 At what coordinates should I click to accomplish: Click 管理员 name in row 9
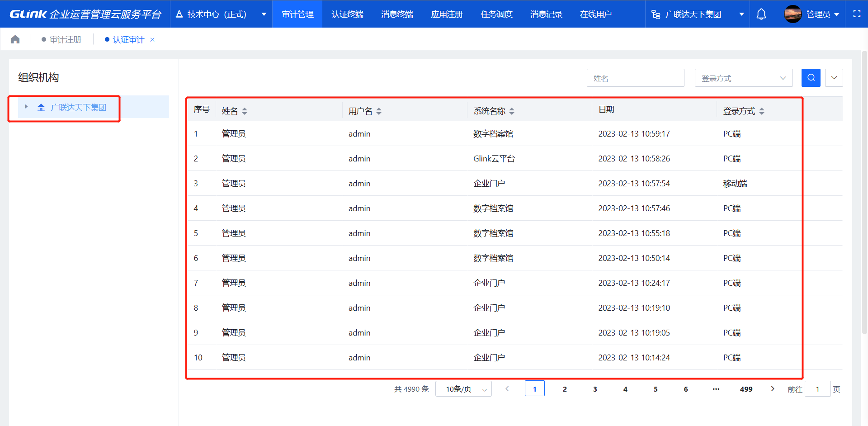tap(234, 333)
